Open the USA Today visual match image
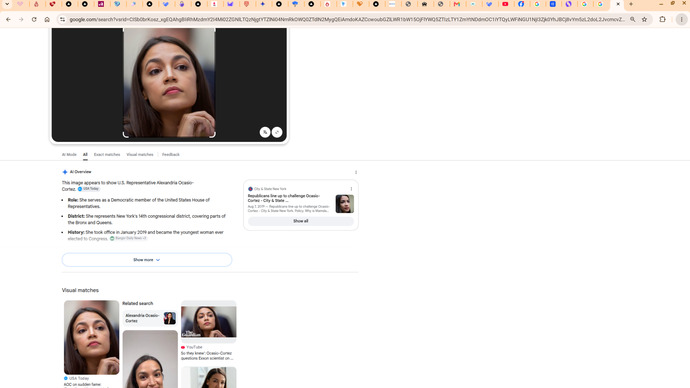The height and width of the screenshot is (388, 690). (92, 337)
